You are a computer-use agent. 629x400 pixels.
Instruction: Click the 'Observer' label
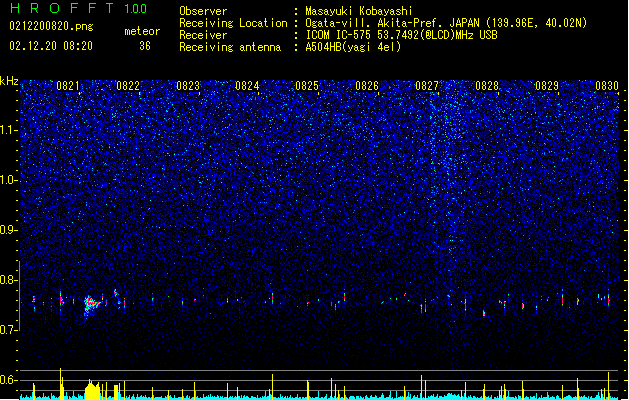tap(203, 11)
